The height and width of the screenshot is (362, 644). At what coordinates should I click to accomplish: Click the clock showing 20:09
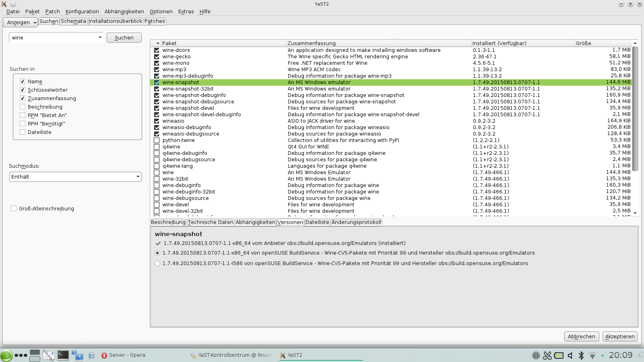(621, 355)
